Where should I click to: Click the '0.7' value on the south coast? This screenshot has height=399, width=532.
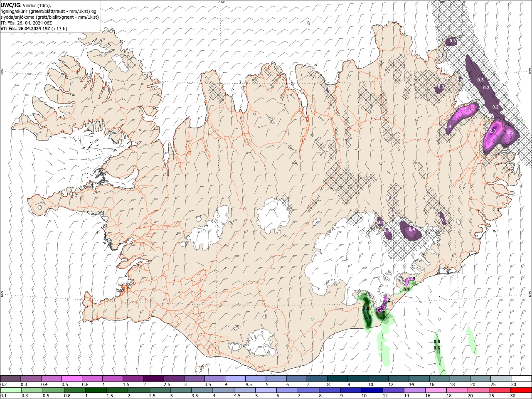click(406, 289)
